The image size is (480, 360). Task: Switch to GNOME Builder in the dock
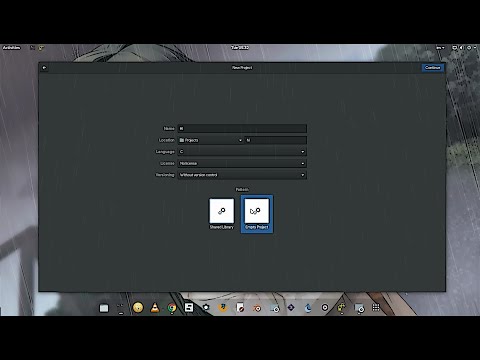click(x=342, y=308)
